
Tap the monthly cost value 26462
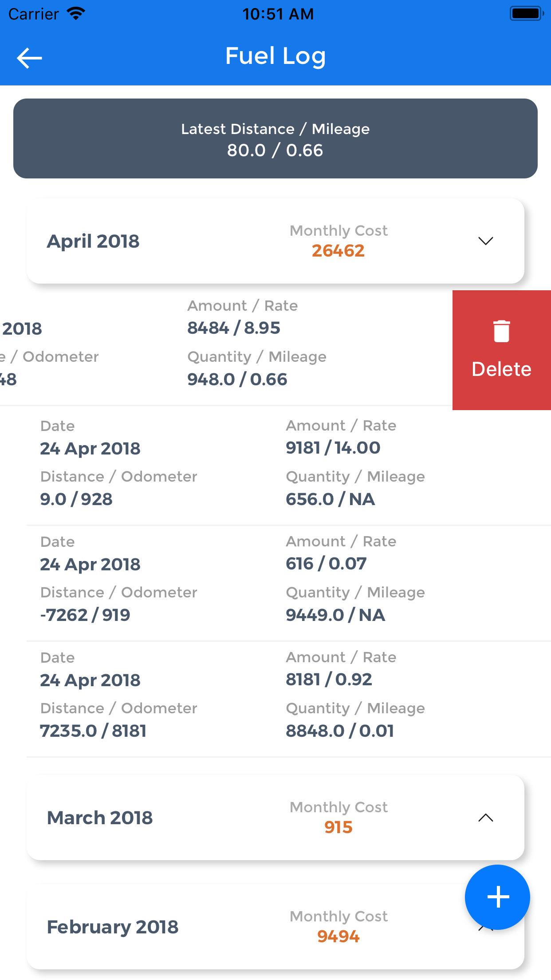coord(338,251)
